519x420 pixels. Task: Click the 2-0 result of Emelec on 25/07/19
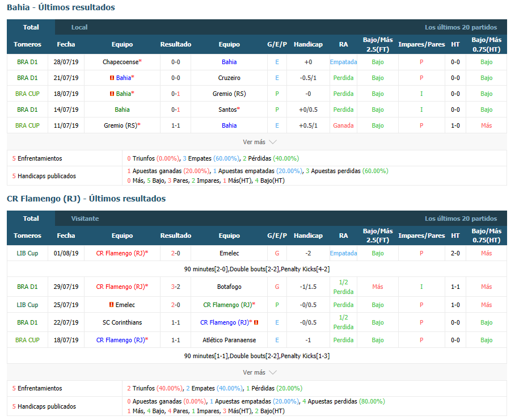coord(175,305)
